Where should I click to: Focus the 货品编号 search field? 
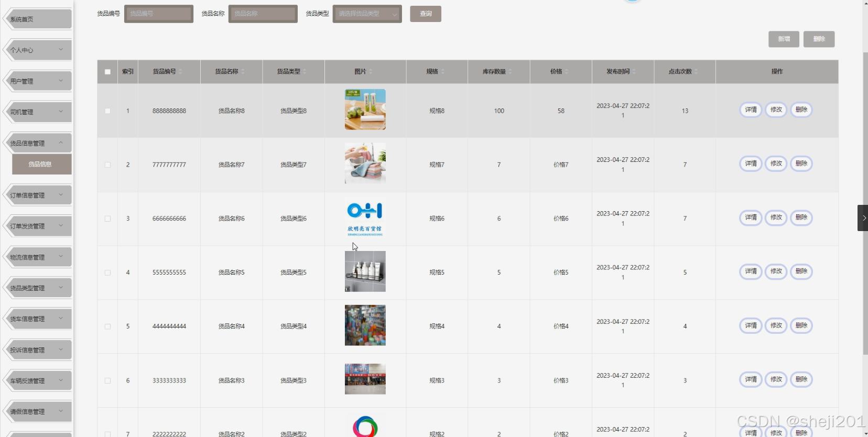pyautogui.click(x=159, y=14)
